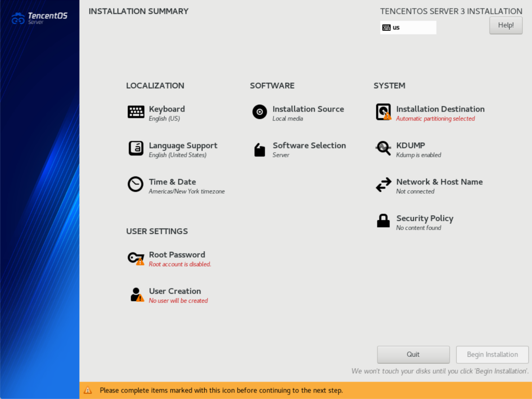The height and width of the screenshot is (399, 532).
Task: Open the Security Policy label
Action: coord(425,219)
